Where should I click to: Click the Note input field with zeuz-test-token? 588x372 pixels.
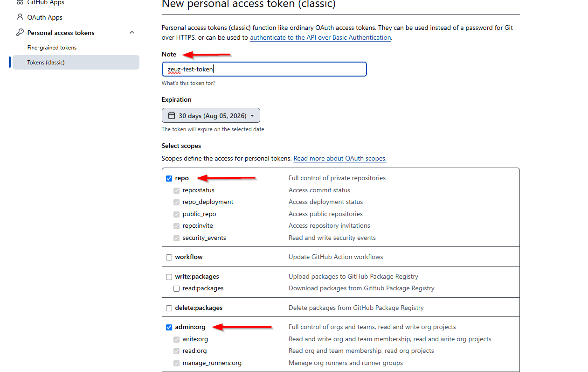[264, 69]
